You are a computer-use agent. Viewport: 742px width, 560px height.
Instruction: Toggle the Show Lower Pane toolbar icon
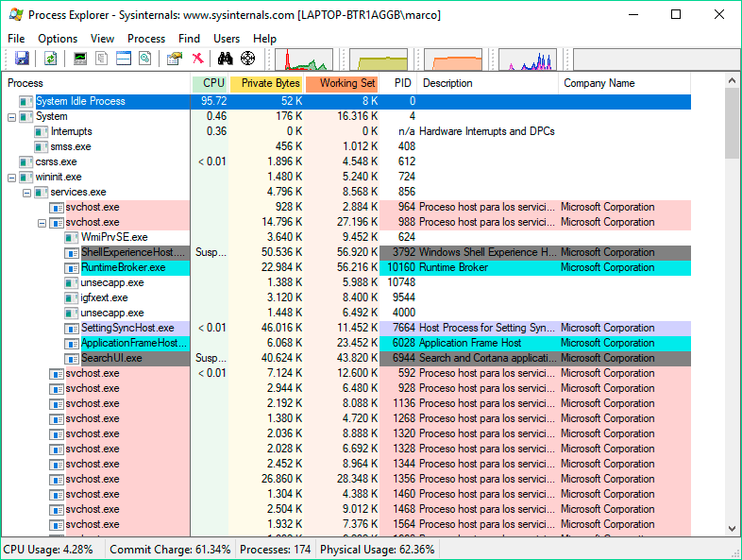coord(124,59)
